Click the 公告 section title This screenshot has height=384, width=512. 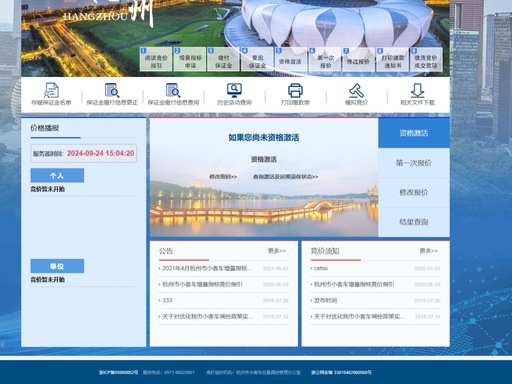pos(166,251)
